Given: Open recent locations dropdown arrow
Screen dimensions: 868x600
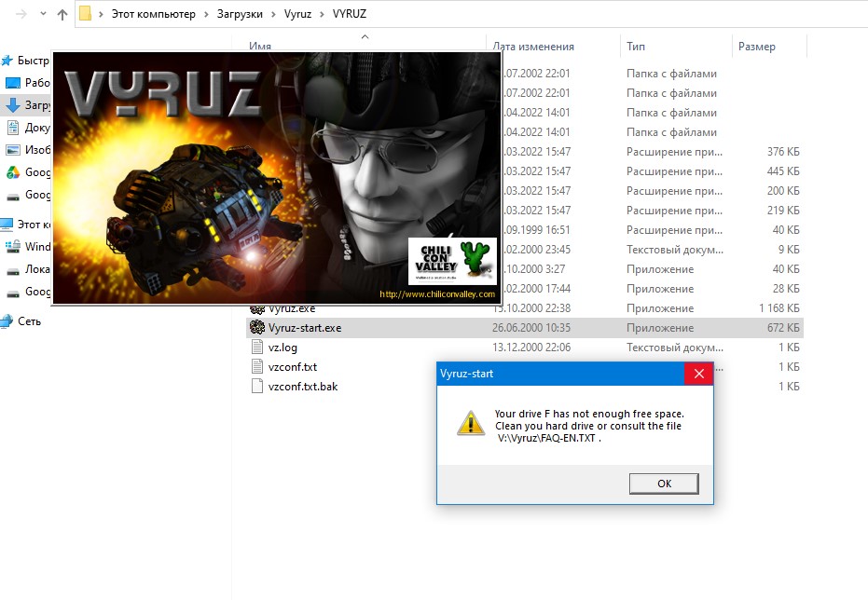Looking at the screenshot, I should click(43, 14).
